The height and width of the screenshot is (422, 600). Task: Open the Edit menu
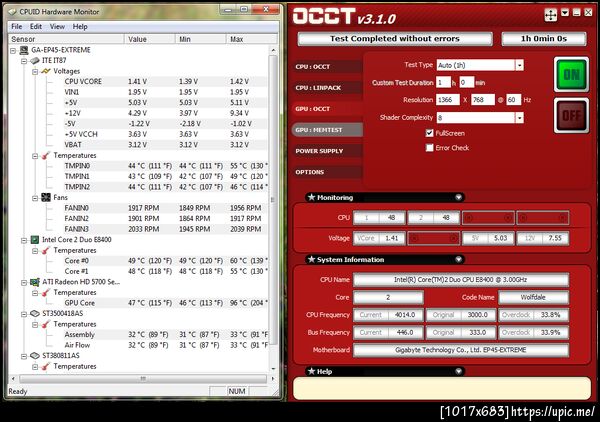click(x=36, y=26)
